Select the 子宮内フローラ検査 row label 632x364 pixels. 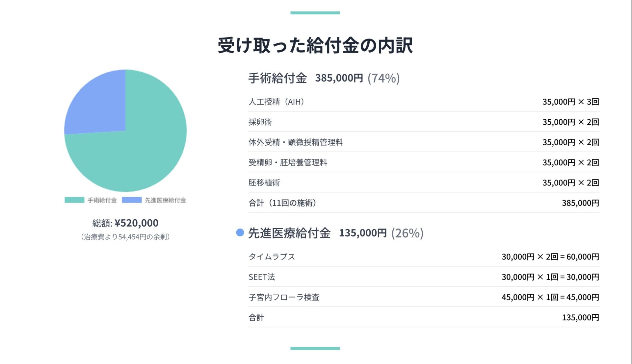284,297
